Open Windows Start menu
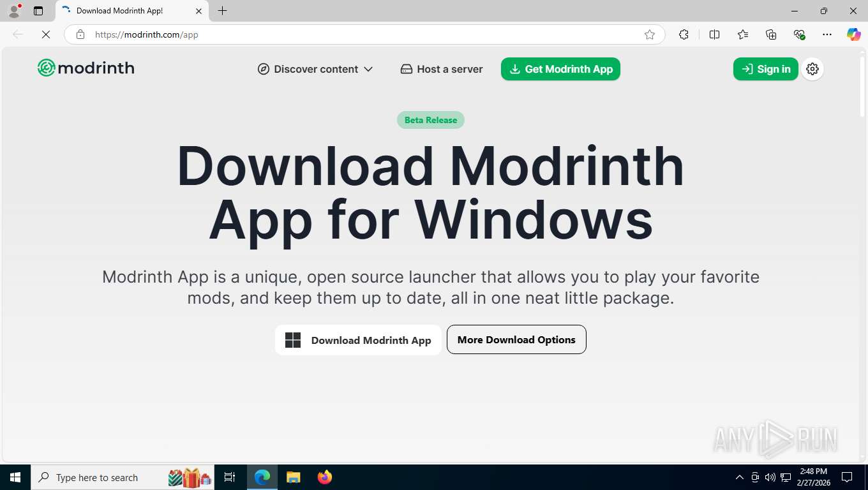Image resolution: width=868 pixels, height=490 pixels. (x=15, y=477)
